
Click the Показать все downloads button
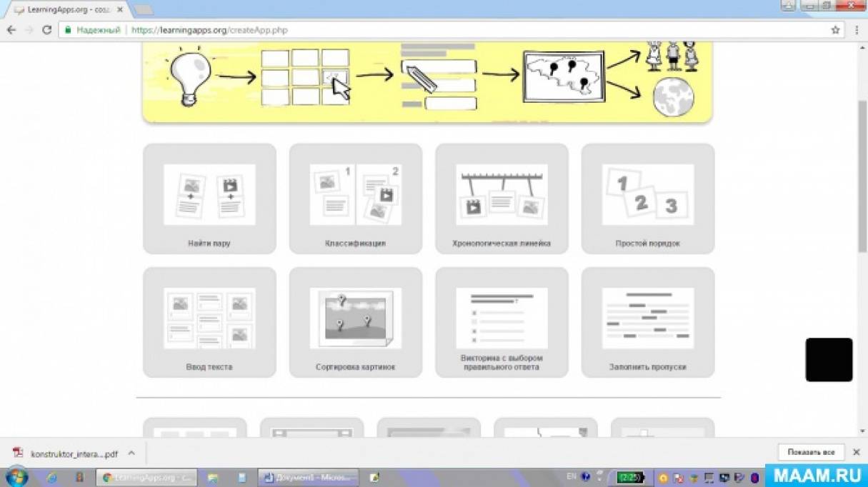811,453
